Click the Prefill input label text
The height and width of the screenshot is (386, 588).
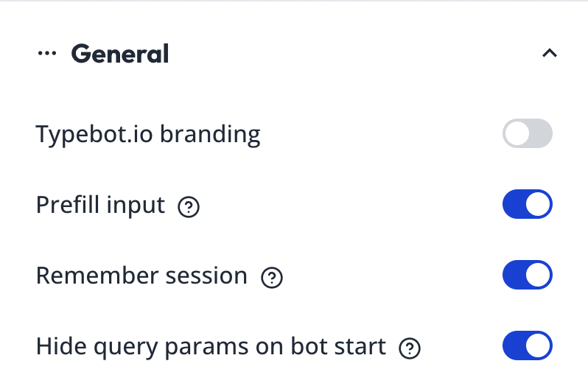(x=100, y=205)
